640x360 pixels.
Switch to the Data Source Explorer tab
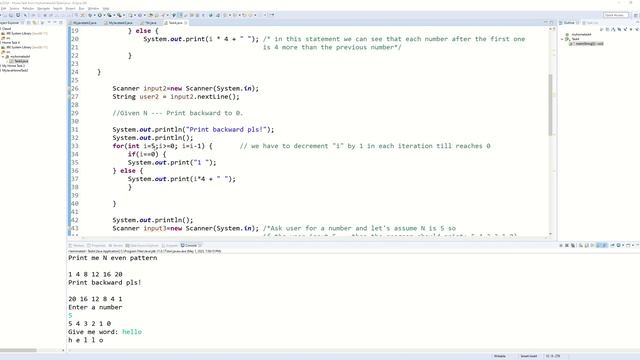click(x=142, y=246)
